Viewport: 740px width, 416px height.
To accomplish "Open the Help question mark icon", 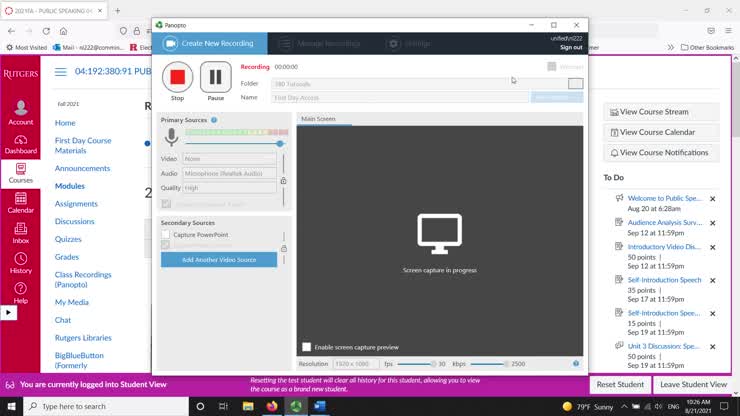I will click(20, 290).
